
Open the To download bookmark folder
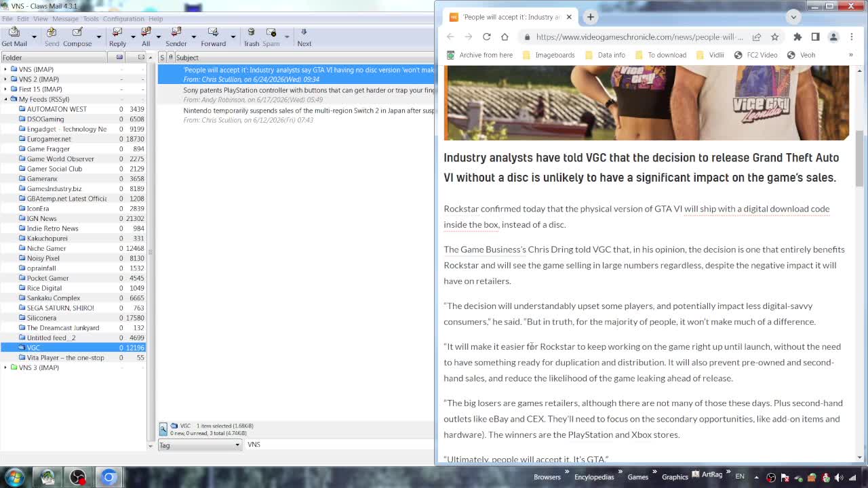tap(660, 55)
